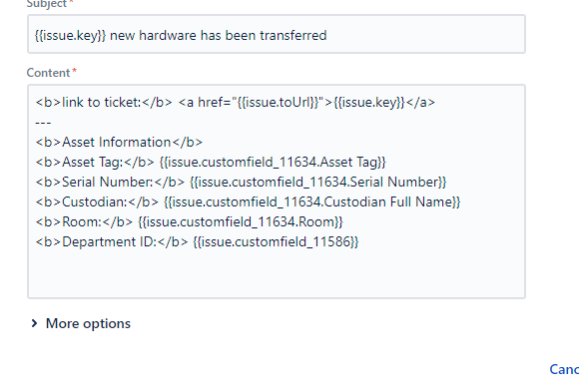Viewport: 579px width, 392px height.
Task: Click {{issue.key}} in the Subject field
Action: (70, 36)
